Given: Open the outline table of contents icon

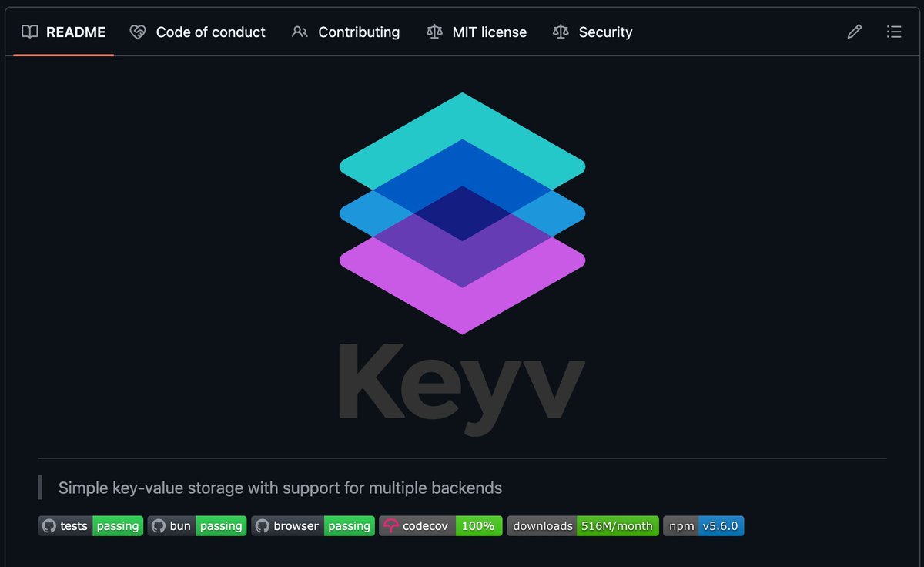Looking at the screenshot, I should [x=894, y=32].
